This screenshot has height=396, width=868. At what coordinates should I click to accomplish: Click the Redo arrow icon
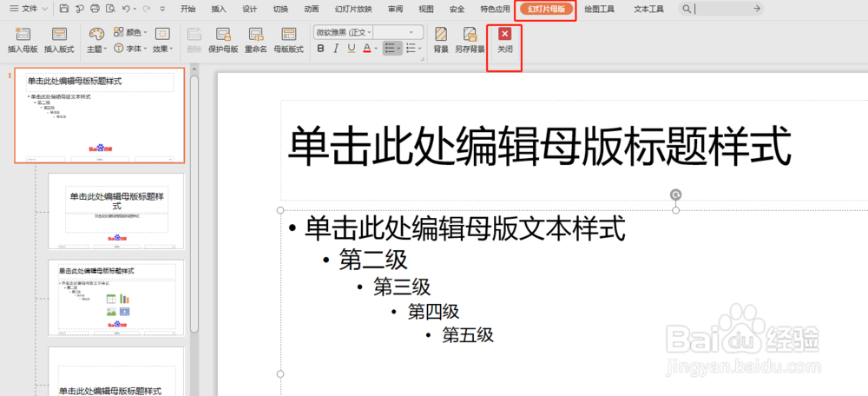[x=146, y=9]
